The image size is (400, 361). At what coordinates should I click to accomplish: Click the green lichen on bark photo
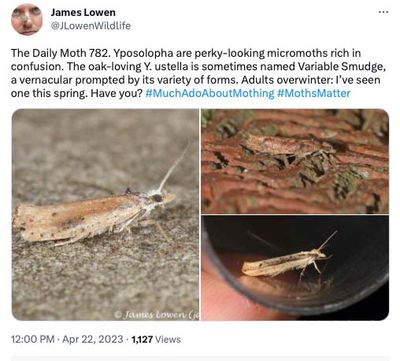pos(347,182)
